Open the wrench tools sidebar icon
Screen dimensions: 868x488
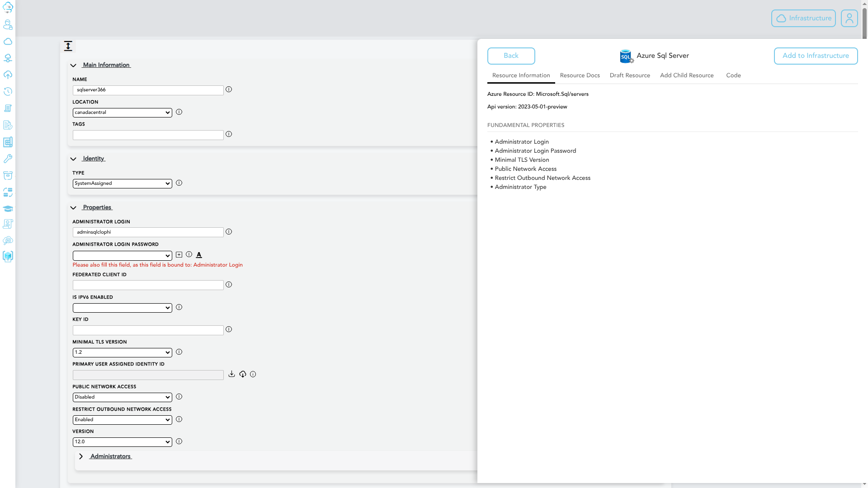click(8, 159)
